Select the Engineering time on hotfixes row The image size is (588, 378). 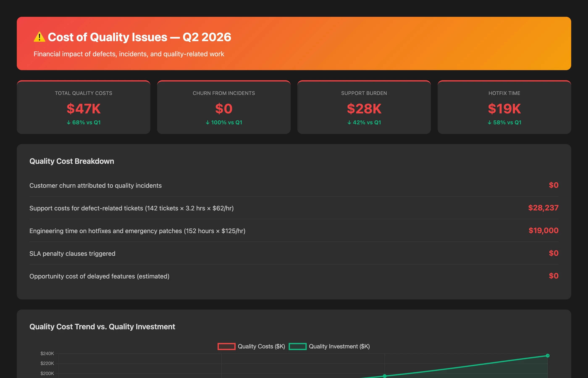(294, 231)
